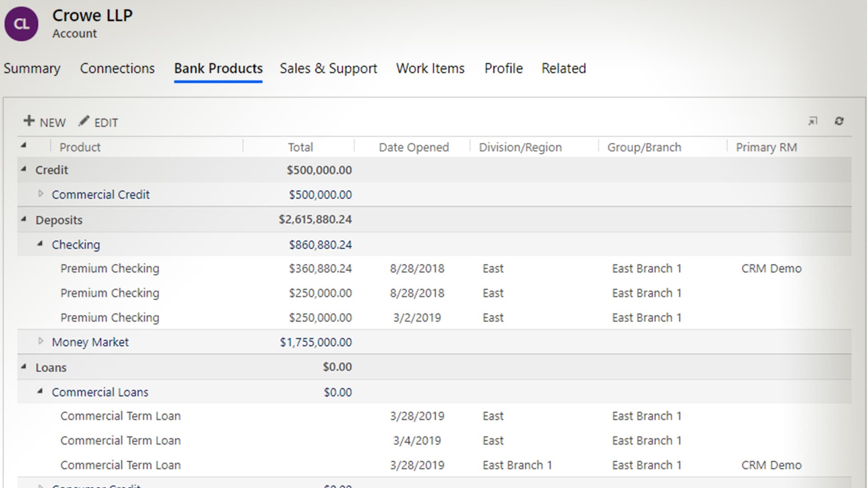Expand the Money Market subgroup

[41, 341]
